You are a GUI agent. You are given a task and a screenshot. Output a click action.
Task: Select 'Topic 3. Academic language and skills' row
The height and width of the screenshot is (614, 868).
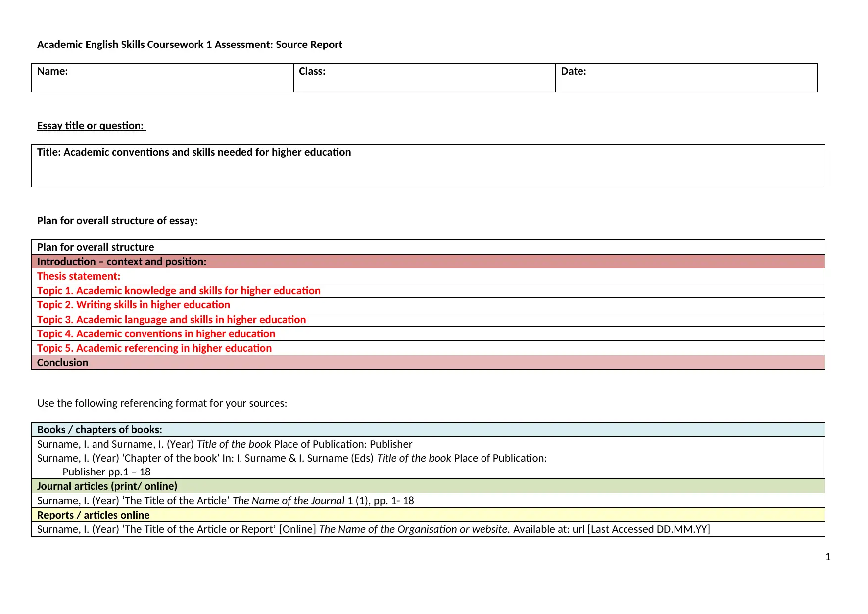(x=428, y=319)
